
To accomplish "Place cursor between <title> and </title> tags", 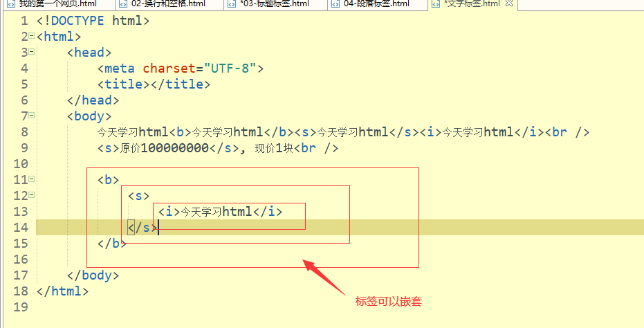I will tap(150, 84).
